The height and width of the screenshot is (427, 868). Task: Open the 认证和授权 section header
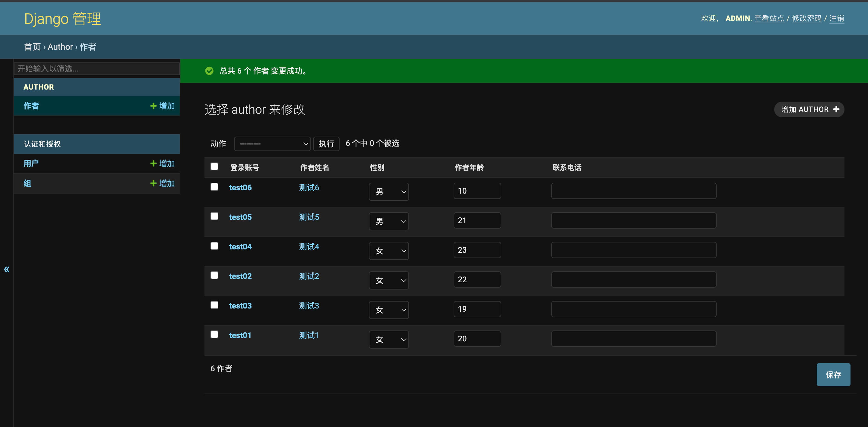point(42,144)
